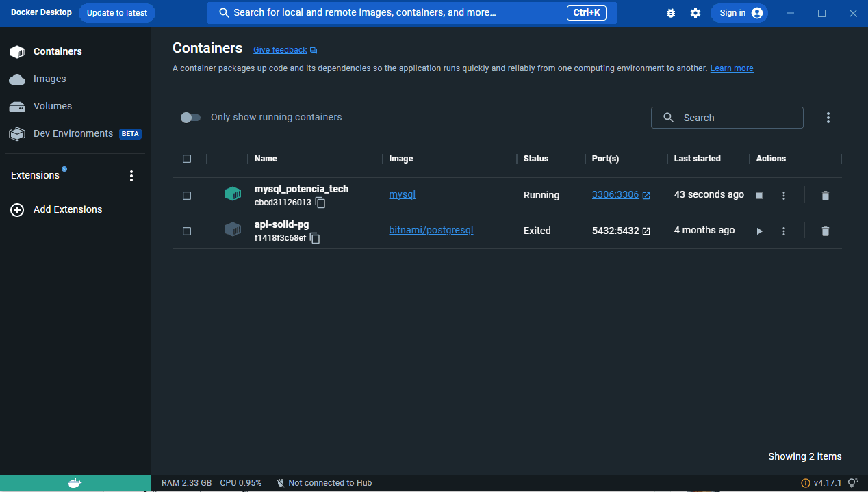Sort containers by Image column

[401, 159]
